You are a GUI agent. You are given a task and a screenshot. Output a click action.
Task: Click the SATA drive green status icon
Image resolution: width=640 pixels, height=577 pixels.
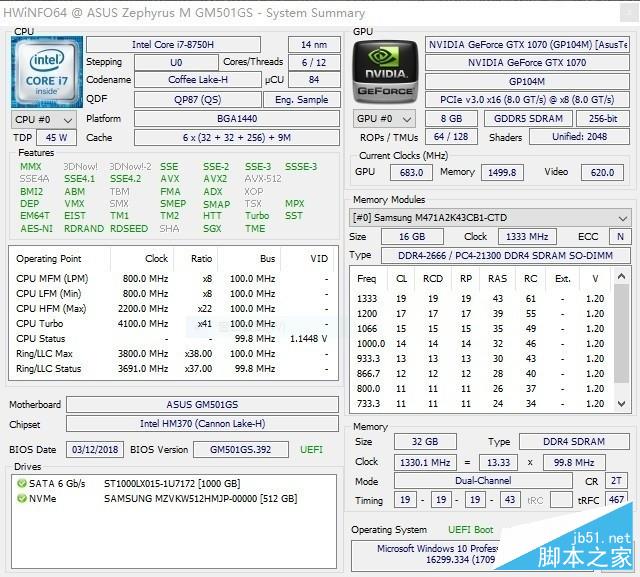click(21, 484)
